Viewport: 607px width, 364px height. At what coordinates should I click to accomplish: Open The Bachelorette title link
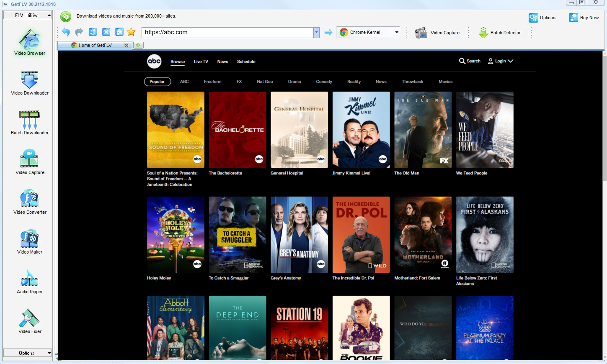225,173
